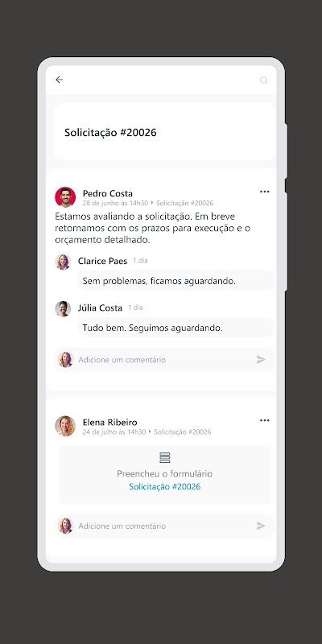
Task: Open search via magnifier icon
Action: click(264, 80)
